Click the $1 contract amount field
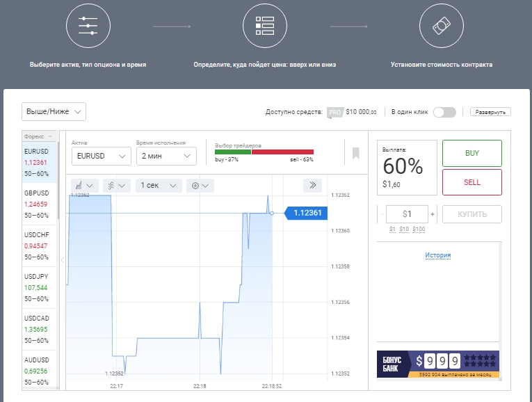532x402 pixels. pyautogui.click(x=407, y=214)
